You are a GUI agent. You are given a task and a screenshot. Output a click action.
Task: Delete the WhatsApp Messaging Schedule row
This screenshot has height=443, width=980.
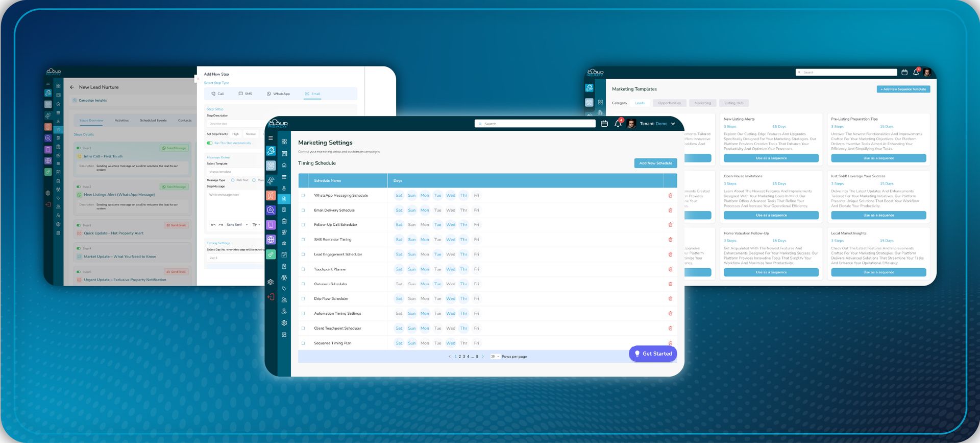[x=670, y=196]
